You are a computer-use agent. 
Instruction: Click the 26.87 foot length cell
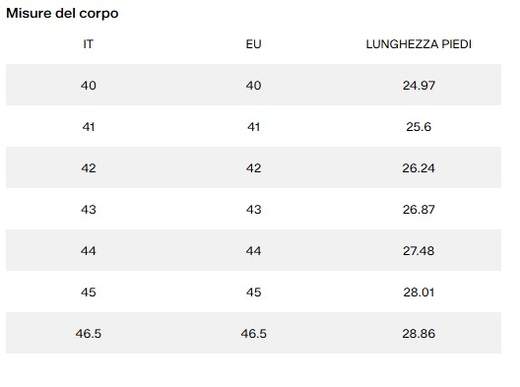point(419,209)
